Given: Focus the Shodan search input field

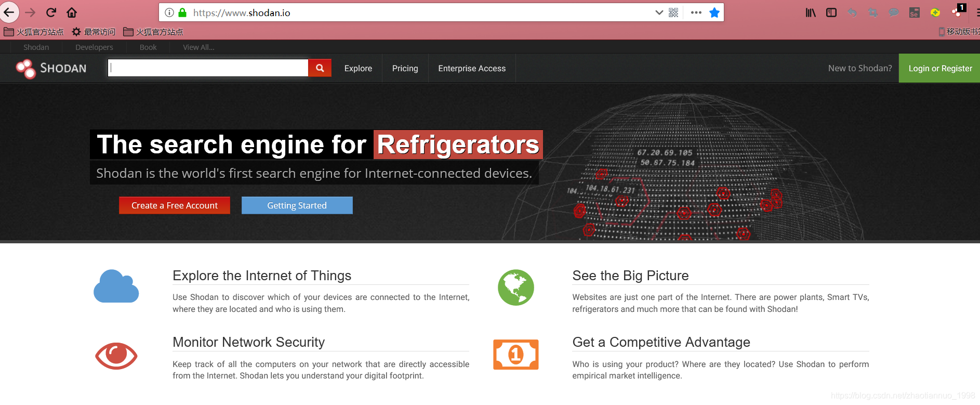Looking at the screenshot, I should 208,68.
